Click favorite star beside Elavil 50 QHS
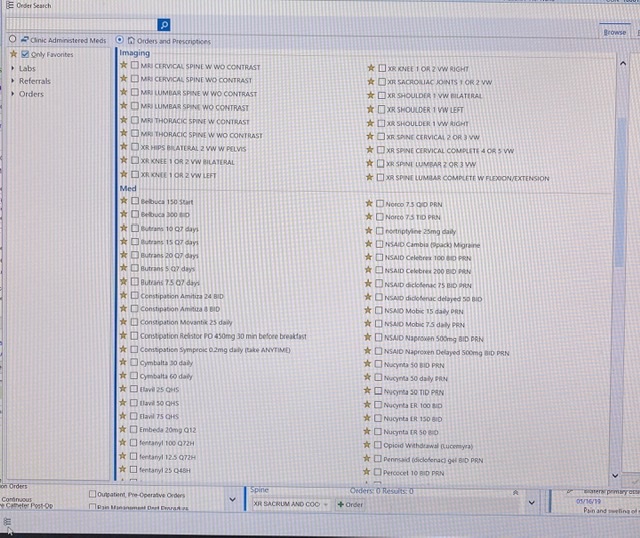The width and height of the screenshot is (640, 538). (x=123, y=402)
